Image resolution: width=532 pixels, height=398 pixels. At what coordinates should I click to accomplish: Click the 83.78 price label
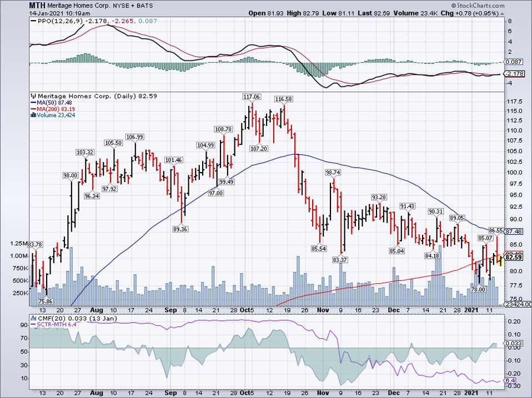[x=35, y=244]
